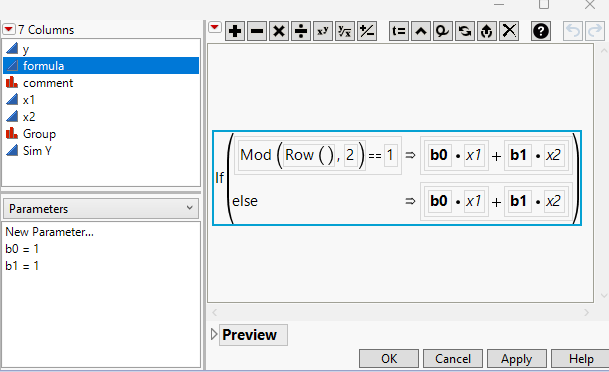The image size is (609, 372).
Task: Click the delete expression (X) button
Action: click(x=509, y=31)
